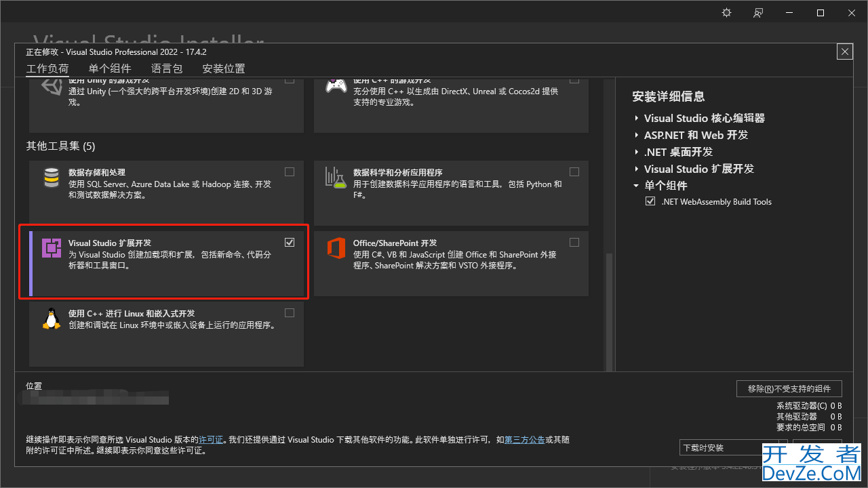Click the data storage database icon

pyautogui.click(x=52, y=178)
